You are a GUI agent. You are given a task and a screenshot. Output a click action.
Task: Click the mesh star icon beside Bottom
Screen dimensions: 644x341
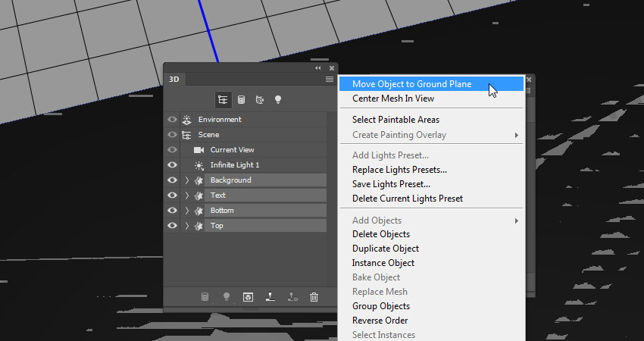tap(199, 211)
